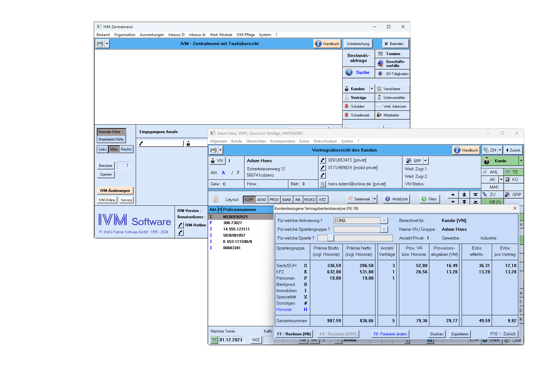Click the calendar icon beside 01.12.2023
The width and height of the screenshot is (534, 392).
coord(214,340)
